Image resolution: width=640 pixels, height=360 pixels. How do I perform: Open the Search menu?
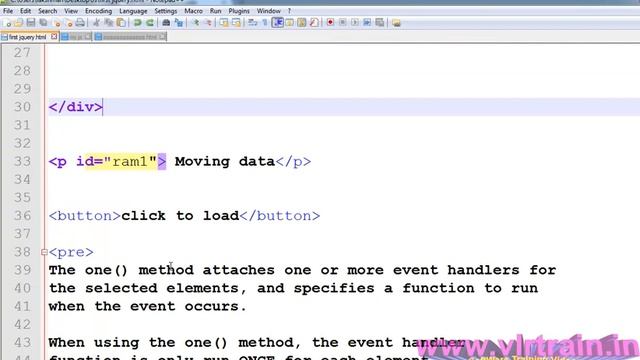pyautogui.click(x=47, y=11)
